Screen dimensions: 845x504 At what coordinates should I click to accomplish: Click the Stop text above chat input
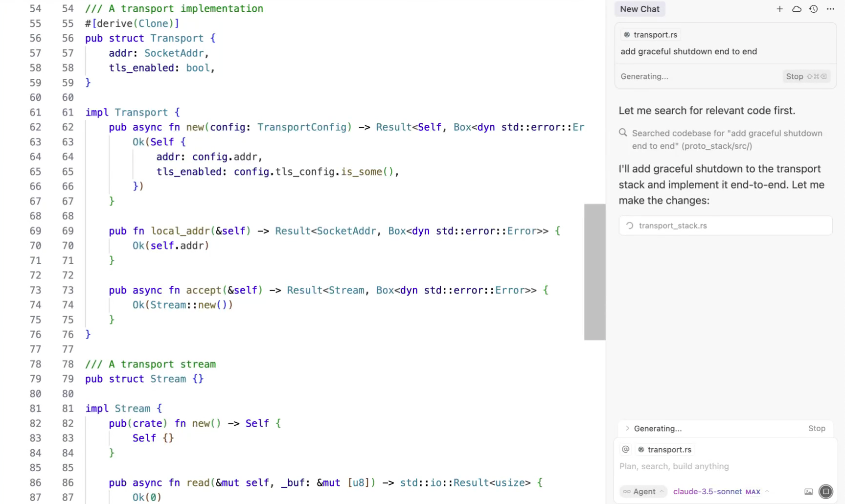click(x=816, y=428)
